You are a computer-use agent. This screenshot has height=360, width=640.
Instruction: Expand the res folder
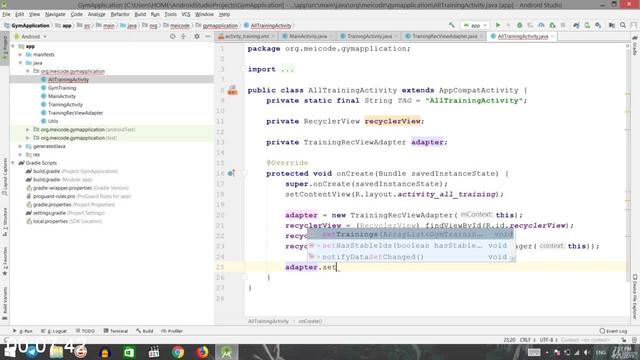pyautogui.click(x=20, y=154)
